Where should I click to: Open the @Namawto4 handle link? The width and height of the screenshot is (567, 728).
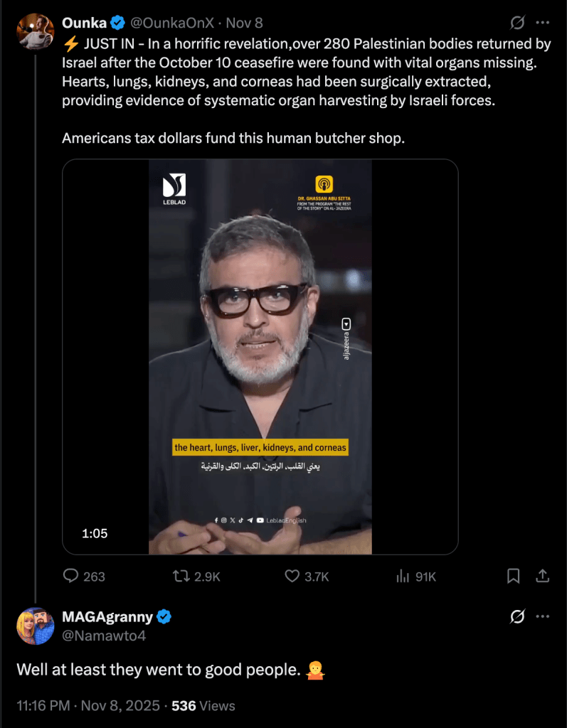coord(104,636)
